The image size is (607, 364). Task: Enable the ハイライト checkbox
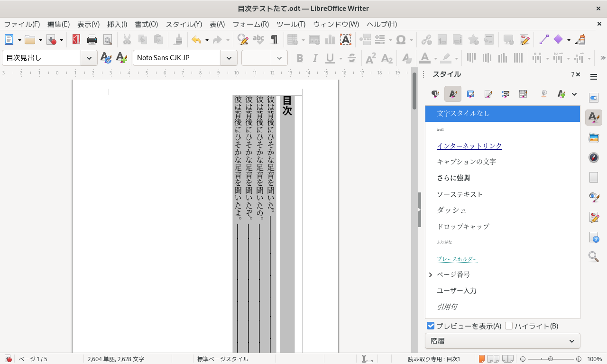(x=509, y=326)
